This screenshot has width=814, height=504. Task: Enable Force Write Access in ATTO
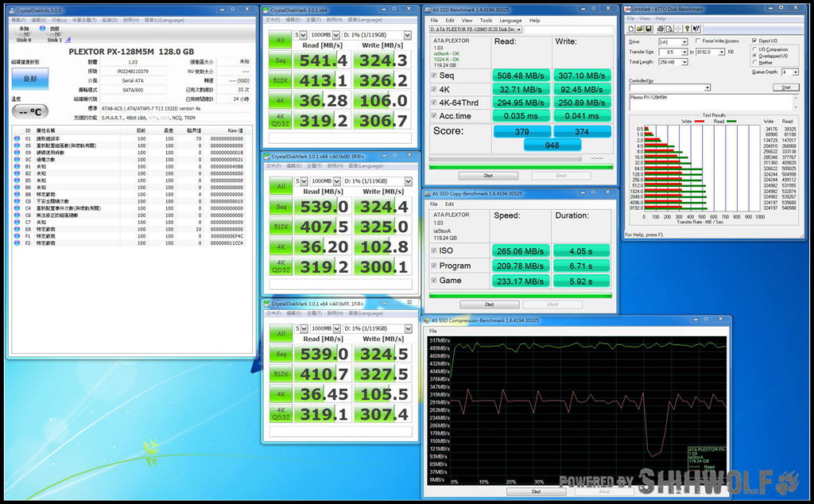(698, 41)
